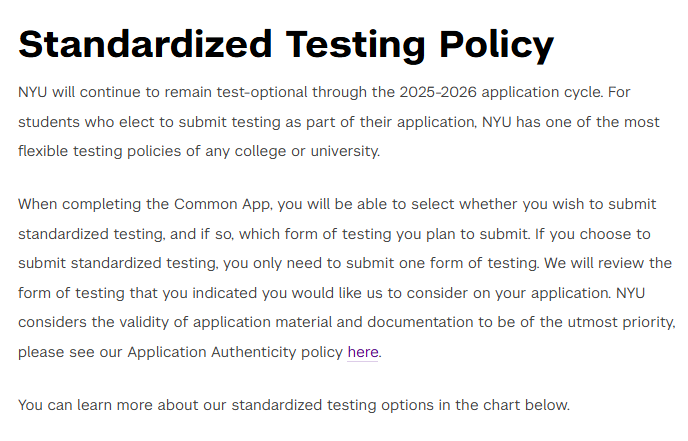The image size is (688, 441).
Task: Click the 'Common App' text
Action: (222, 204)
